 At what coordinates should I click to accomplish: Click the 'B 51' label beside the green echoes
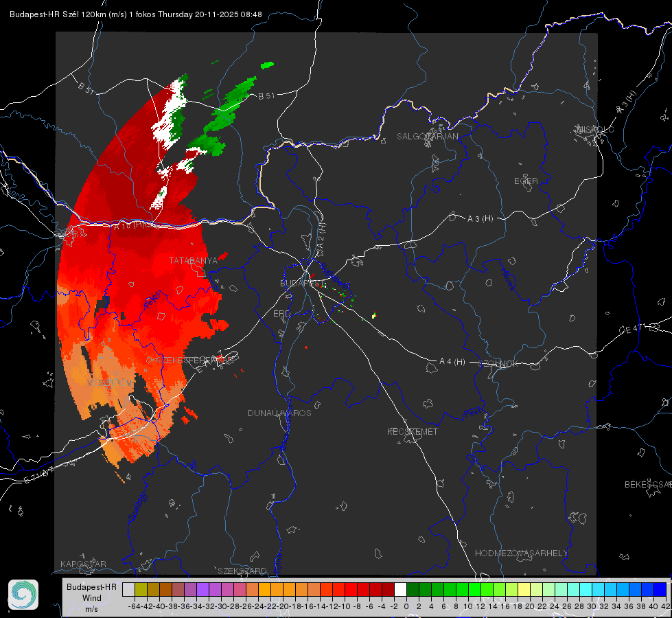[x=266, y=95]
